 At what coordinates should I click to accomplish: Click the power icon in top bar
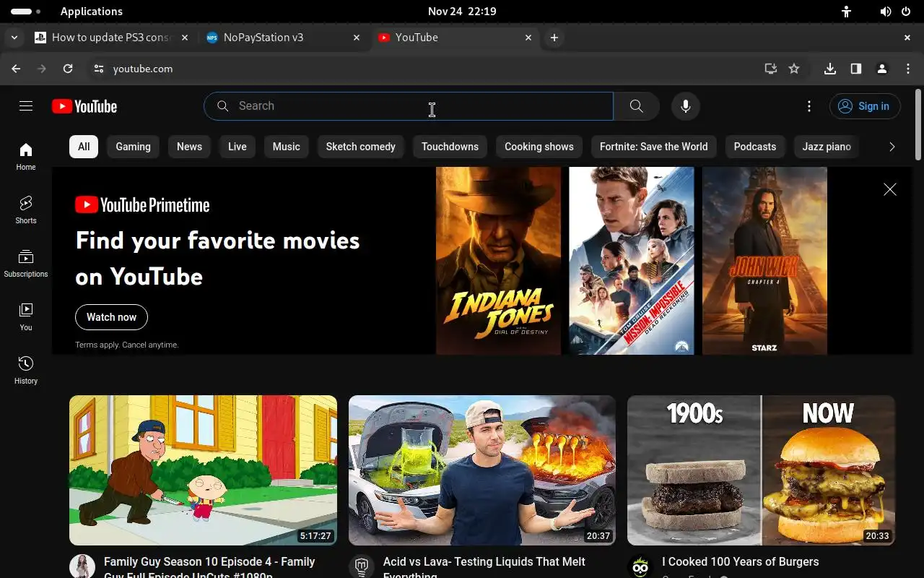point(906,12)
